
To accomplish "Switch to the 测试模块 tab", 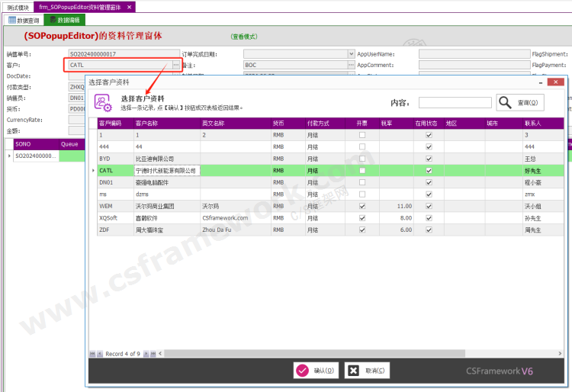I will [16, 7].
